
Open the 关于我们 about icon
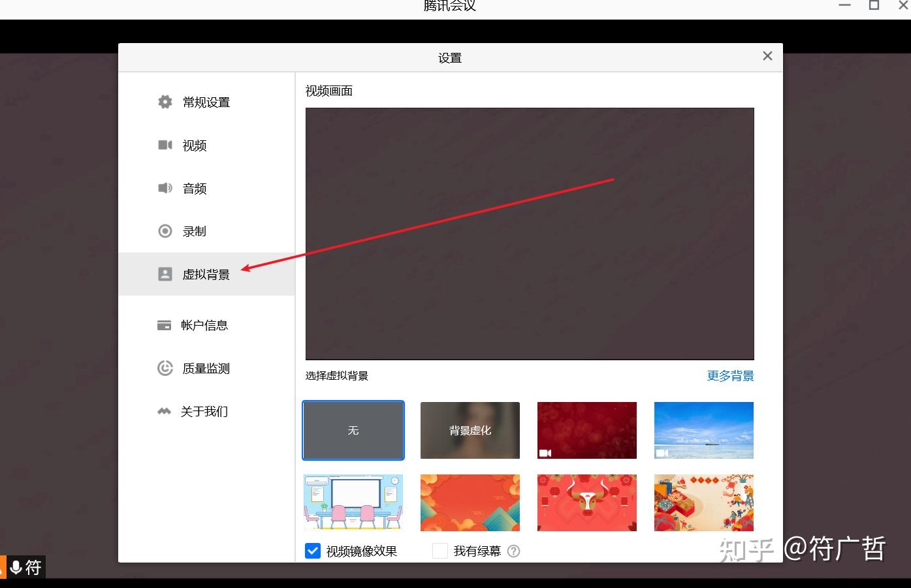[x=165, y=411]
